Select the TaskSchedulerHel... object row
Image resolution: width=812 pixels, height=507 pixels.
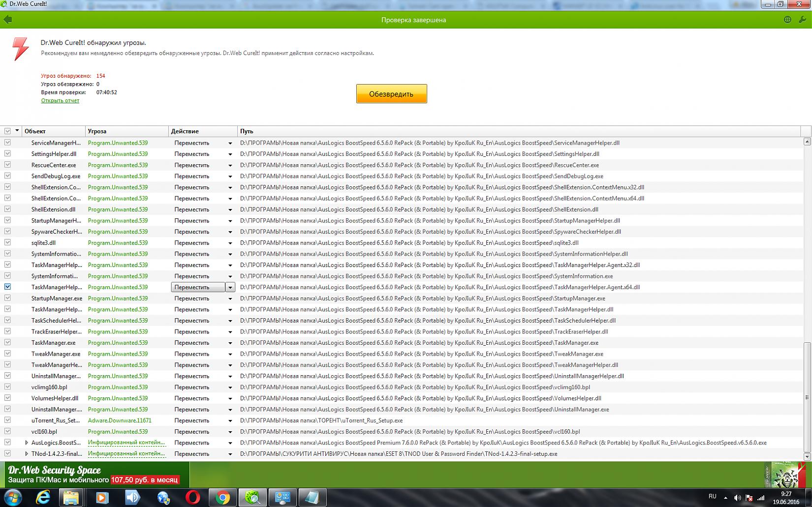57,321
